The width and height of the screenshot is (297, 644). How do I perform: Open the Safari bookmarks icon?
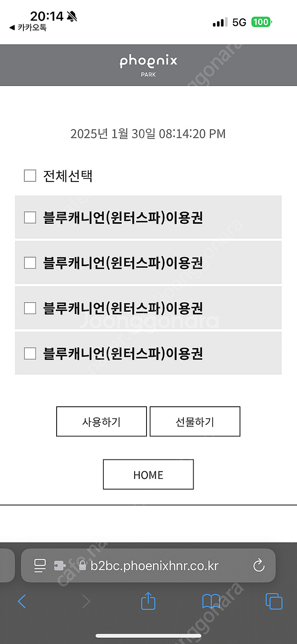[x=211, y=601]
